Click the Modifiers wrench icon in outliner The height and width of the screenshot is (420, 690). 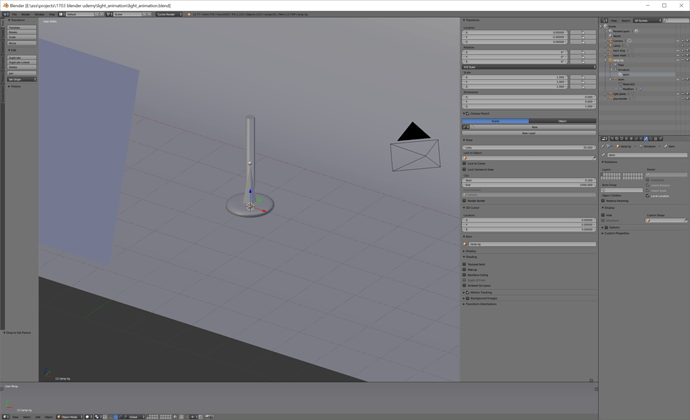pos(620,89)
